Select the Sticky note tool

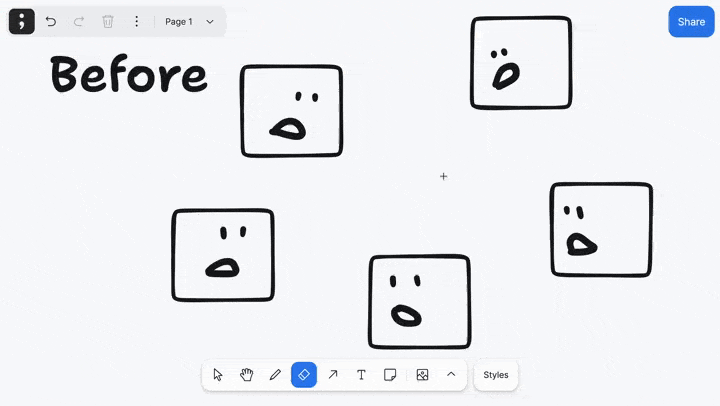coord(390,375)
